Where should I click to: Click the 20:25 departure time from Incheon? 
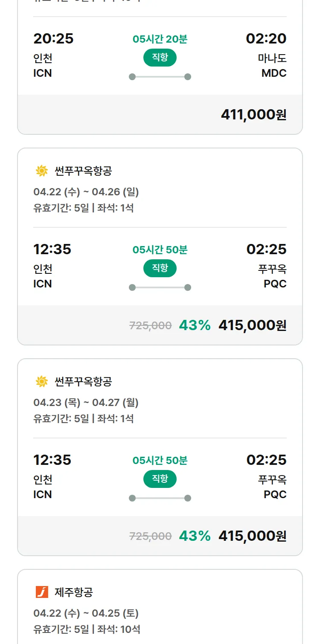click(53, 38)
